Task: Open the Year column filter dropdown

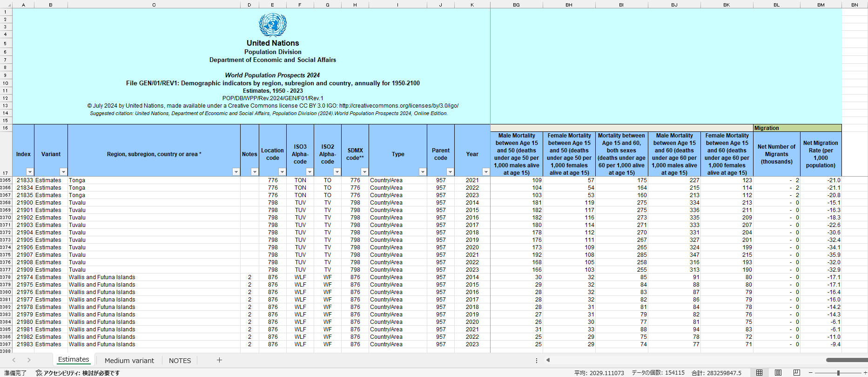Action: click(485, 172)
